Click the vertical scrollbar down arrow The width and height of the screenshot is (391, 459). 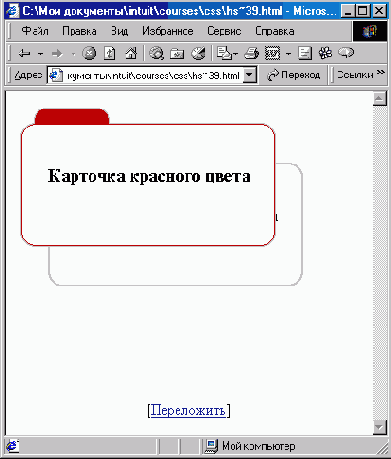(380, 428)
